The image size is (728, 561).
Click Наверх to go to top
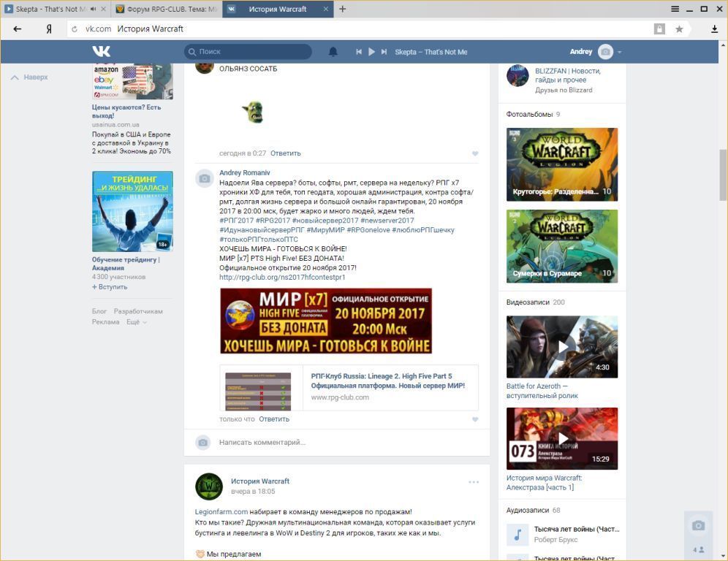[30, 77]
